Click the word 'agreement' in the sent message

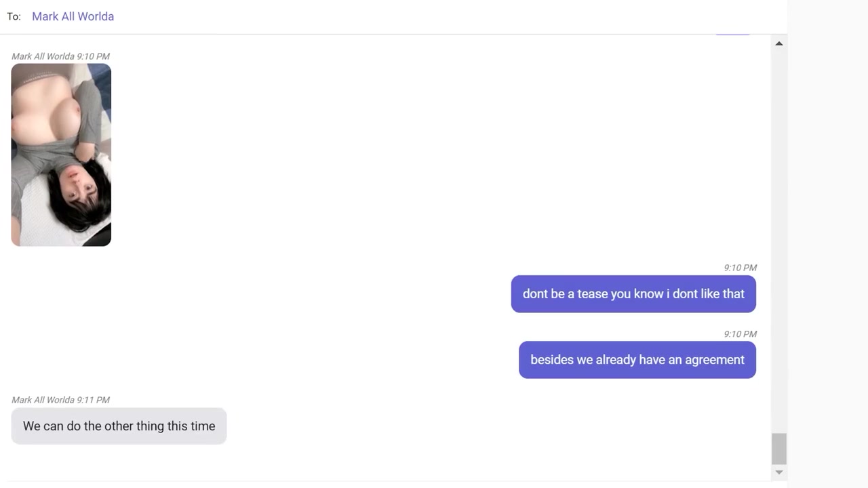click(715, 360)
